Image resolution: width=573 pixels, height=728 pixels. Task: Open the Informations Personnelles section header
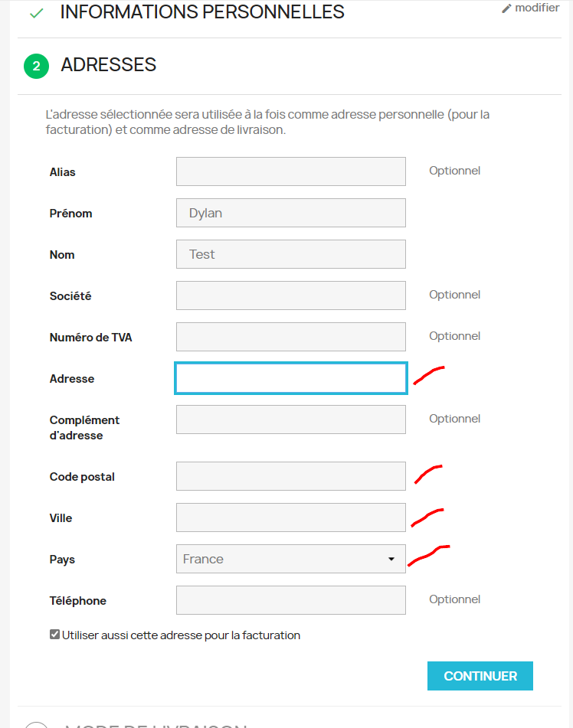202,12
